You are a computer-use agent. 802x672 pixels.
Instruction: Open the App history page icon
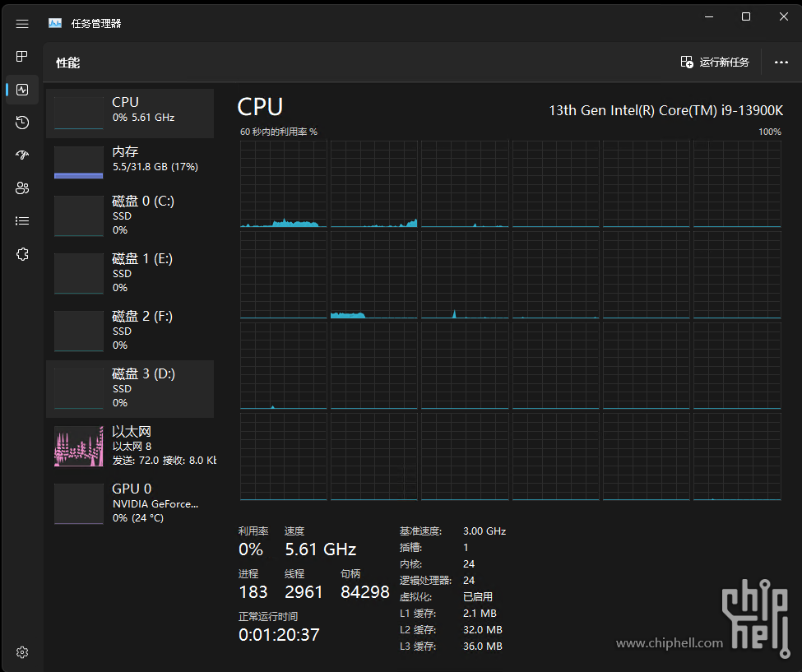[22, 123]
